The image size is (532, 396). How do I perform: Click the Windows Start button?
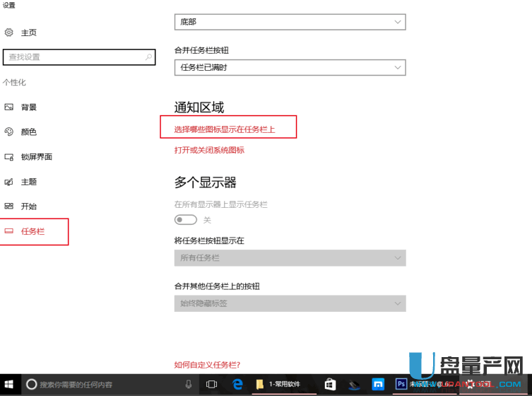click(10, 384)
